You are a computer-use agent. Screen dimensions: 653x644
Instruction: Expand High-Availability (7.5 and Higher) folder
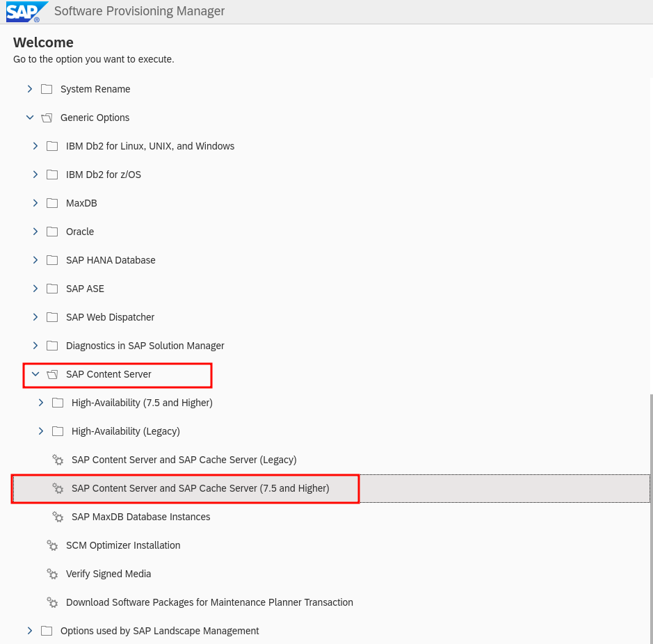[41, 403]
